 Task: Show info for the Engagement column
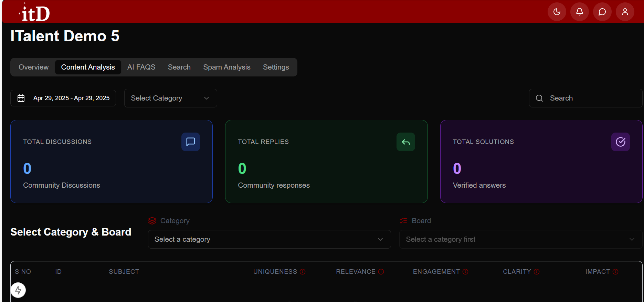(x=465, y=272)
